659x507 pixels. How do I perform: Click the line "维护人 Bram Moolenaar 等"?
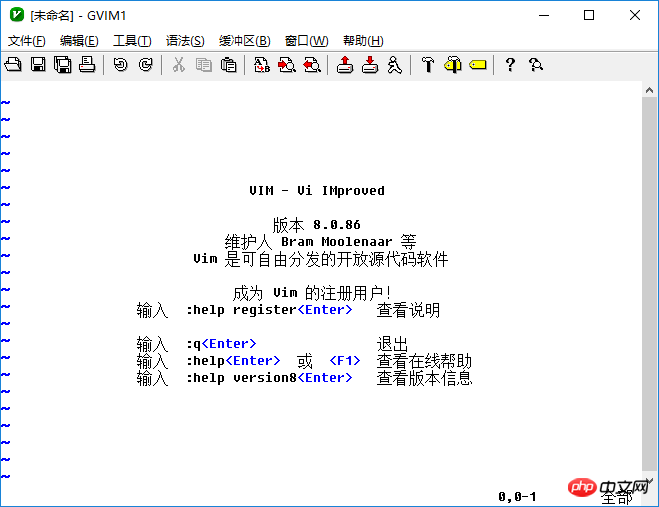click(x=320, y=242)
